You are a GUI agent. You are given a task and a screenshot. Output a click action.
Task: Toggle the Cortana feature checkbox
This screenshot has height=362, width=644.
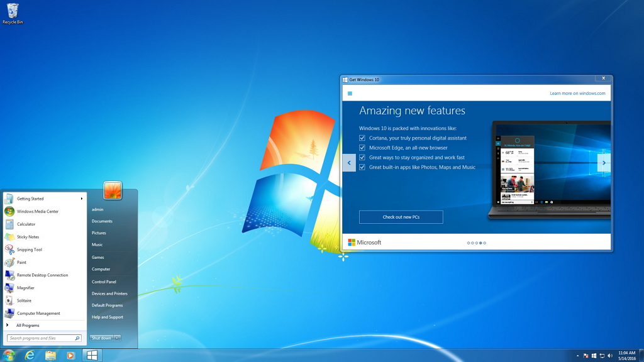point(362,138)
